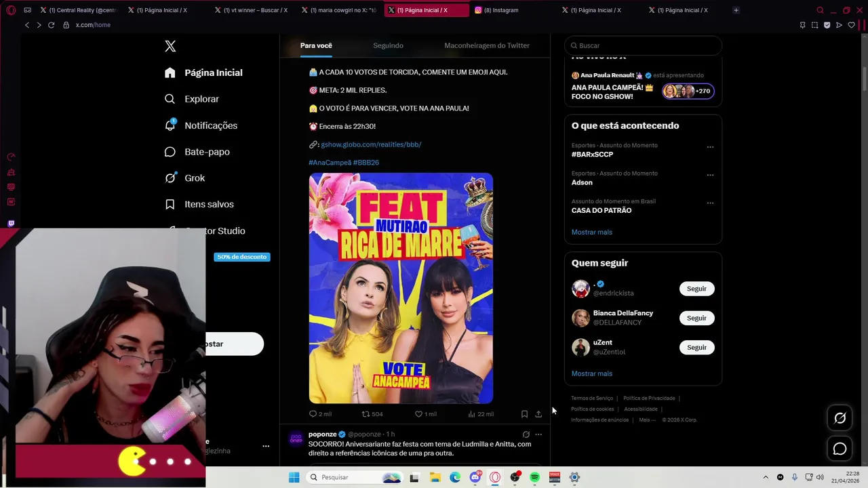Repost the post with 504 reposts
The image size is (868, 488).
(x=372, y=414)
